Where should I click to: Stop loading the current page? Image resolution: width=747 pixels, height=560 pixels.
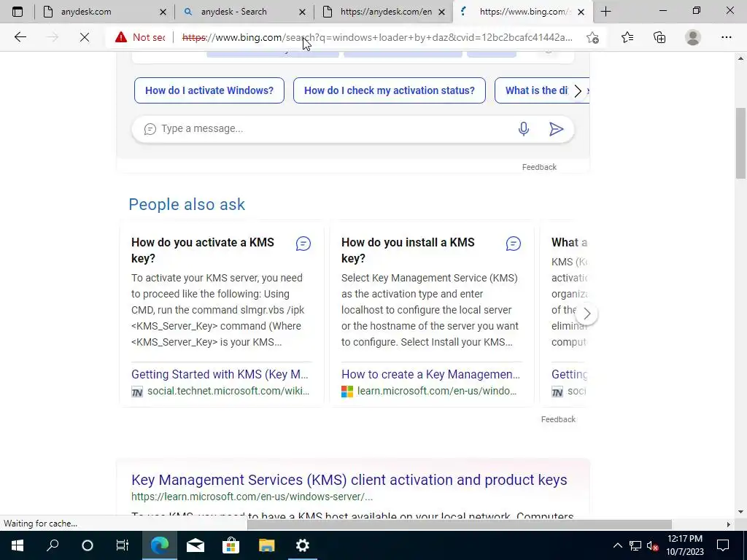click(85, 37)
